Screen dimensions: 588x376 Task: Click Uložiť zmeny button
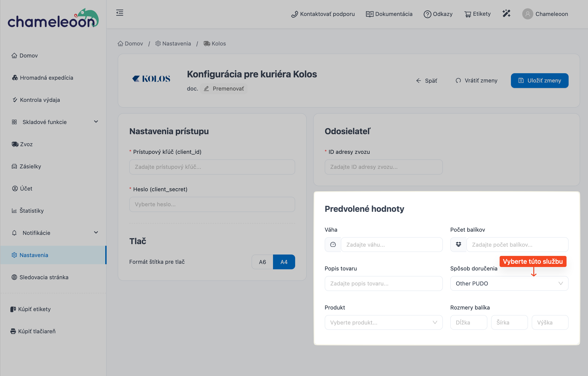coord(539,81)
